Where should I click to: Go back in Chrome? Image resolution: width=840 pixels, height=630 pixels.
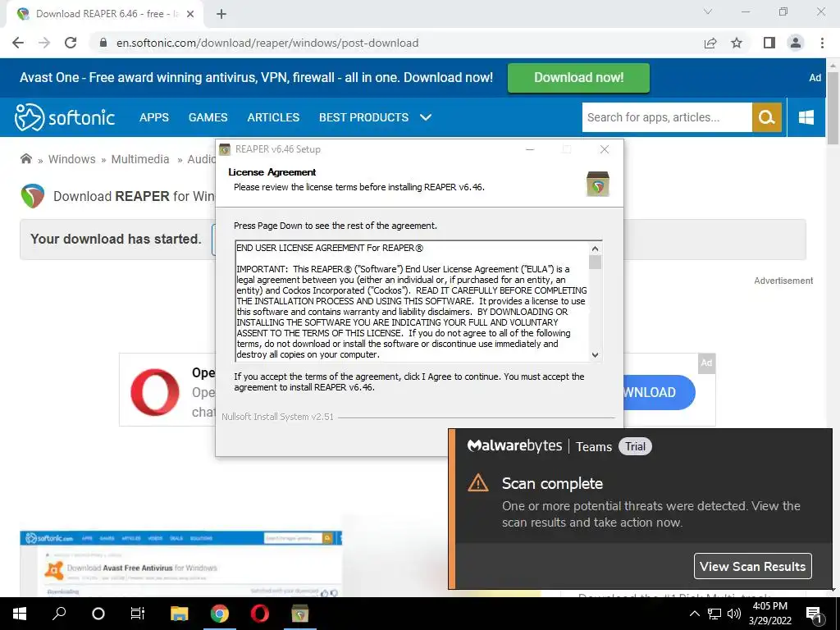click(18, 43)
